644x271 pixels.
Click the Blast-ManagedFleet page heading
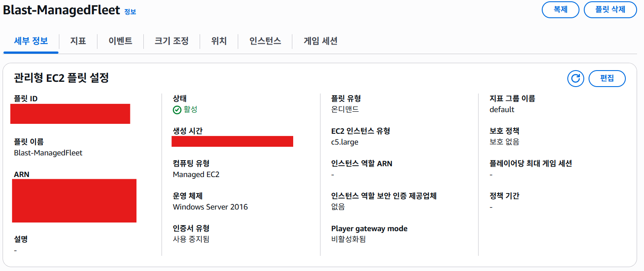(x=61, y=10)
